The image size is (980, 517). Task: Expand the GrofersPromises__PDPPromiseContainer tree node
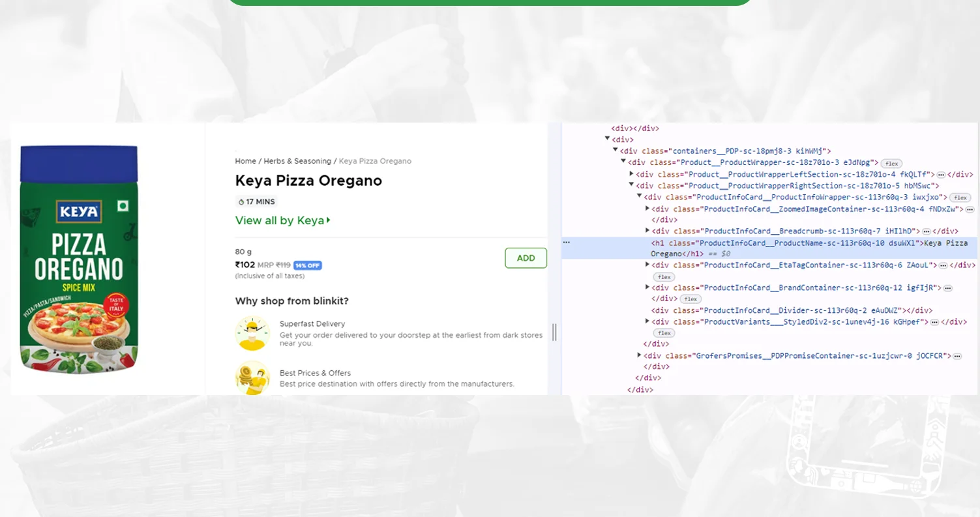tap(640, 355)
